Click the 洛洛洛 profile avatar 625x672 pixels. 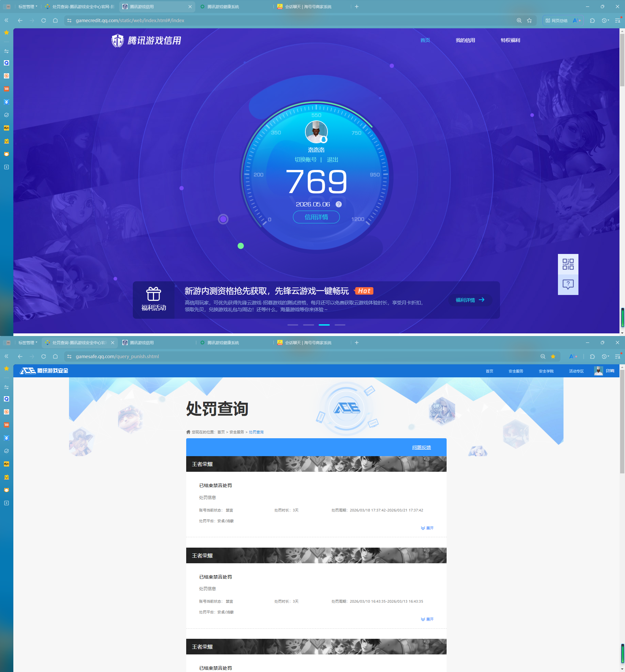tap(316, 132)
